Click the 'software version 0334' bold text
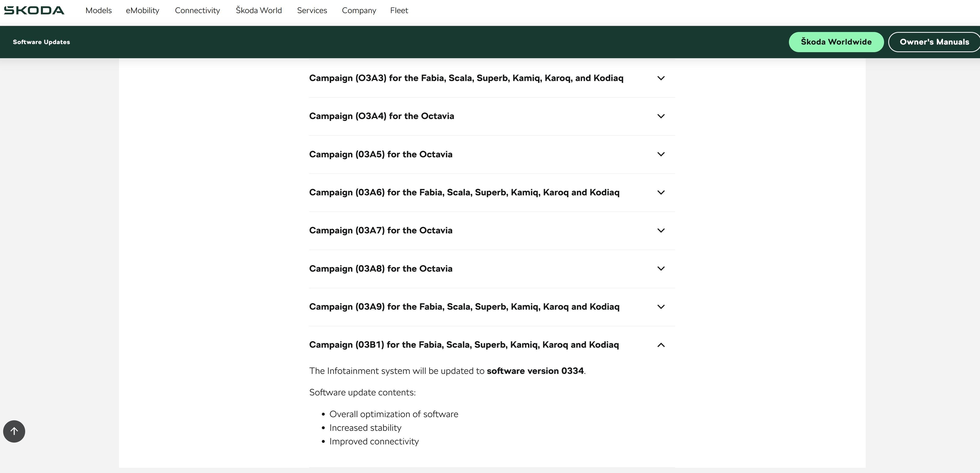980x473 pixels. [535, 371]
